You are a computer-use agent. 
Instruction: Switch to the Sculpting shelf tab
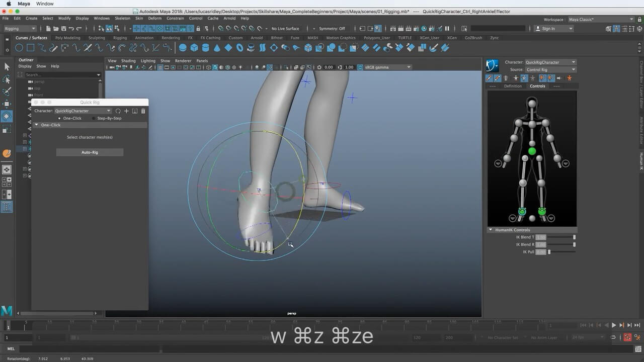[97, 38]
